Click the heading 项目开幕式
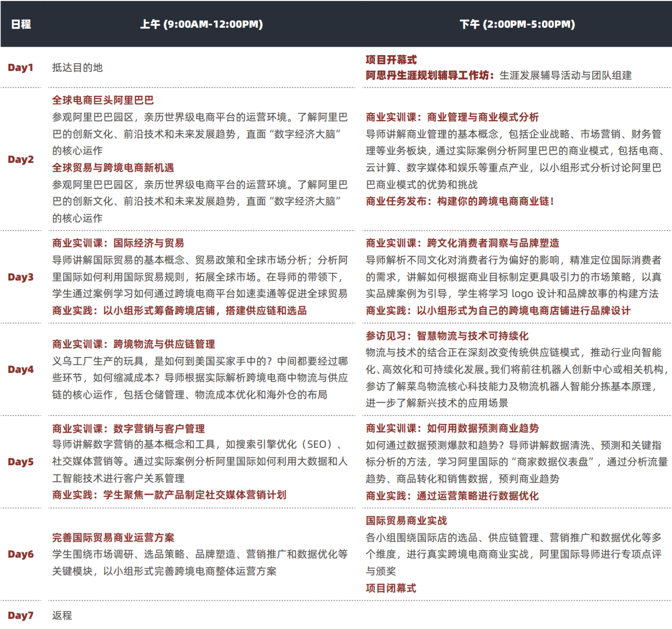The height and width of the screenshot is (629, 672). [391, 60]
